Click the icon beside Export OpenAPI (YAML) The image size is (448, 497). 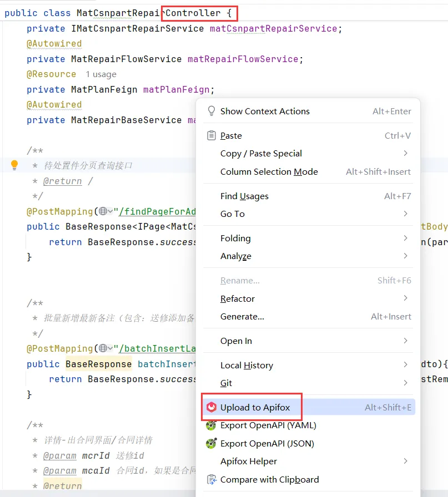[x=212, y=425]
